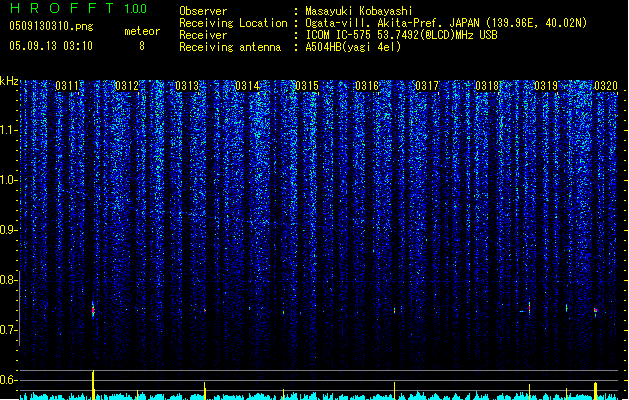Click the 0318 time marker
This screenshot has width=629, height=400.
(x=487, y=86)
